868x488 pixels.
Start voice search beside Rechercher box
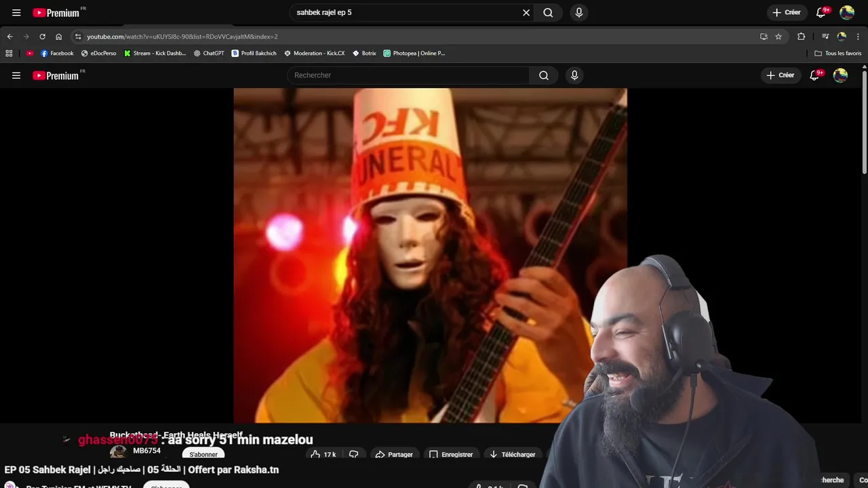pyautogui.click(x=574, y=75)
